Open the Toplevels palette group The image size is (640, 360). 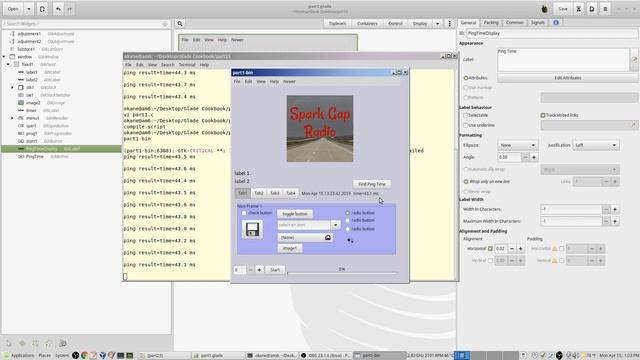(x=338, y=24)
